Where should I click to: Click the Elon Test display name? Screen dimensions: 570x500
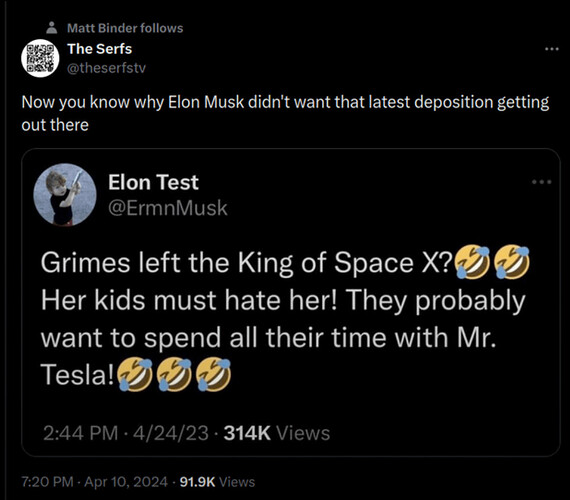[153, 182]
